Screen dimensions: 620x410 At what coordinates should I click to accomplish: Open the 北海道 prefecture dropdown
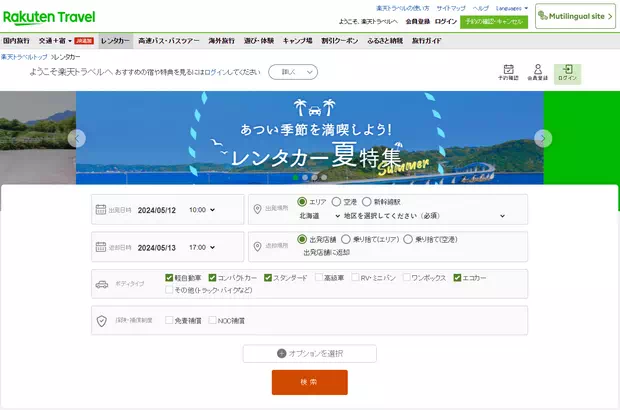tap(319, 216)
